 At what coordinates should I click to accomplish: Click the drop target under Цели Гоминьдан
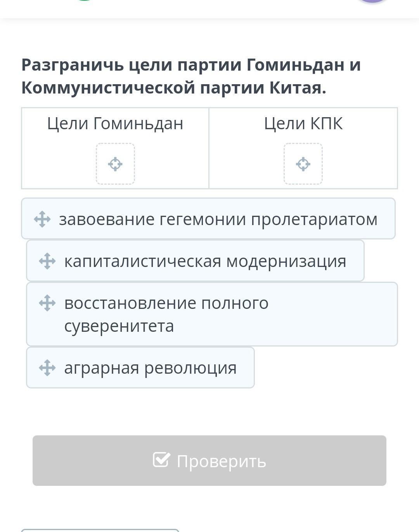coord(115,164)
